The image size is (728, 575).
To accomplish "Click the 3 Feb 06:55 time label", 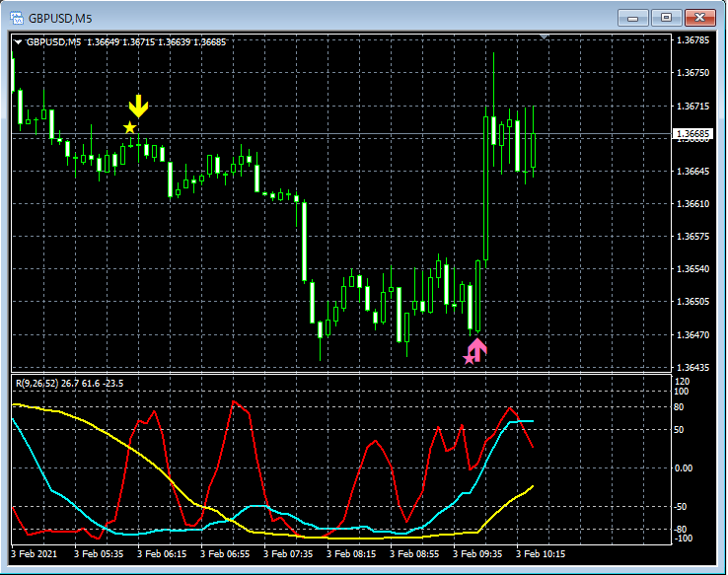I will [x=225, y=553].
